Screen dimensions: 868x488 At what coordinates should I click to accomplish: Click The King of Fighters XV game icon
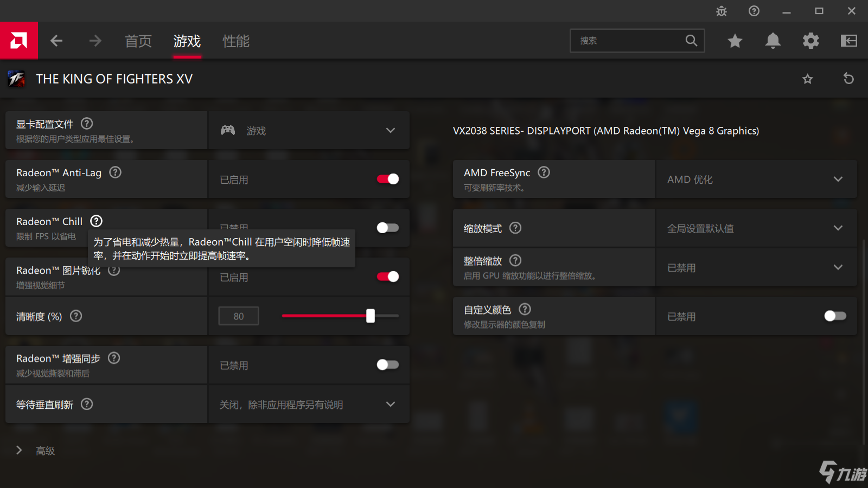coord(16,79)
